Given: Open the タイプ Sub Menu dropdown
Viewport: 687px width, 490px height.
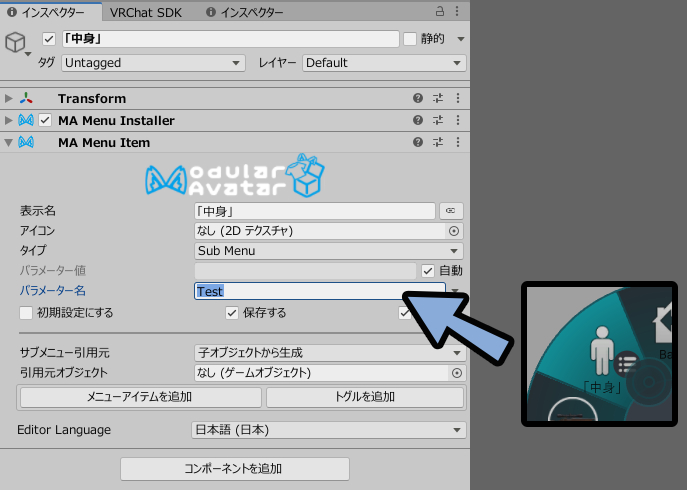Looking at the screenshot, I should (x=329, y=251).
